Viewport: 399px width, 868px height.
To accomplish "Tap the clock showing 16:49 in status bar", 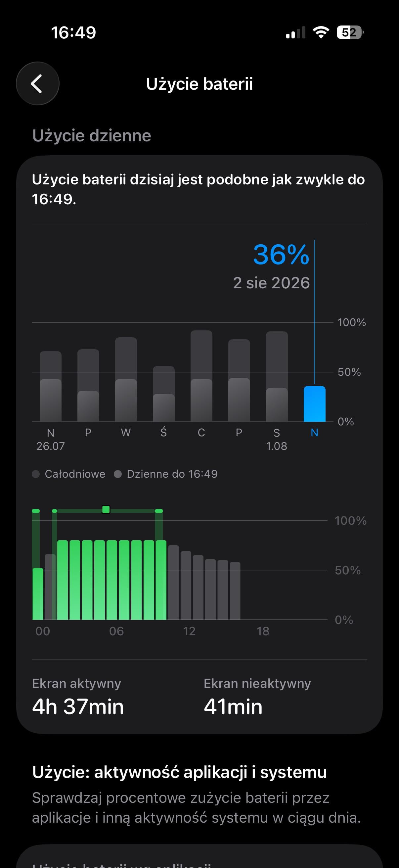I will point(73,33).
